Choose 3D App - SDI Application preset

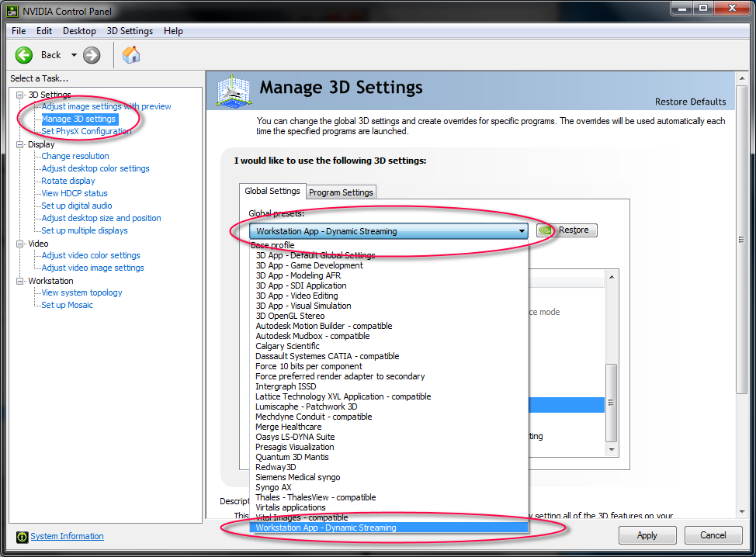(389, 285)
